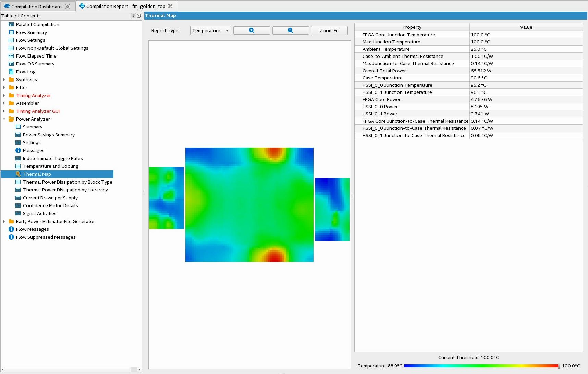Expand the Fitter folder
Image resolution: width=588 pixels, height=374 pixels.
point(4,87)
